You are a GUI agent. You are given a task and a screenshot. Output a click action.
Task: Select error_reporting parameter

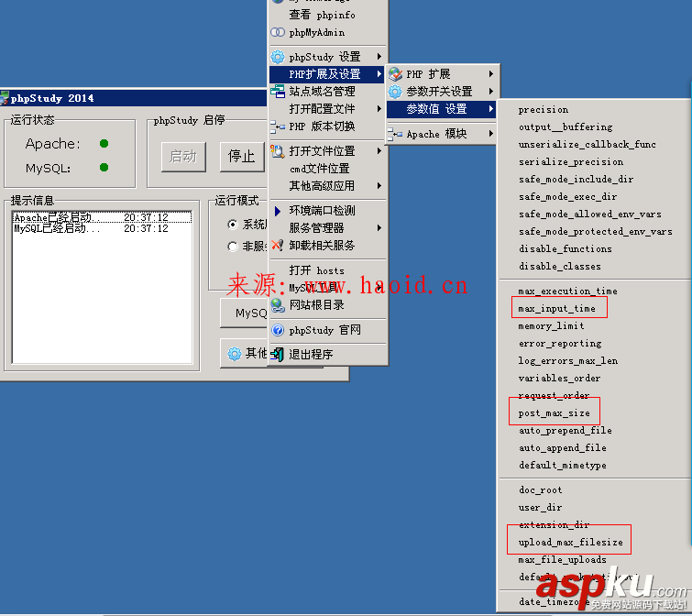pyautogui.click(x=560, y=344)
